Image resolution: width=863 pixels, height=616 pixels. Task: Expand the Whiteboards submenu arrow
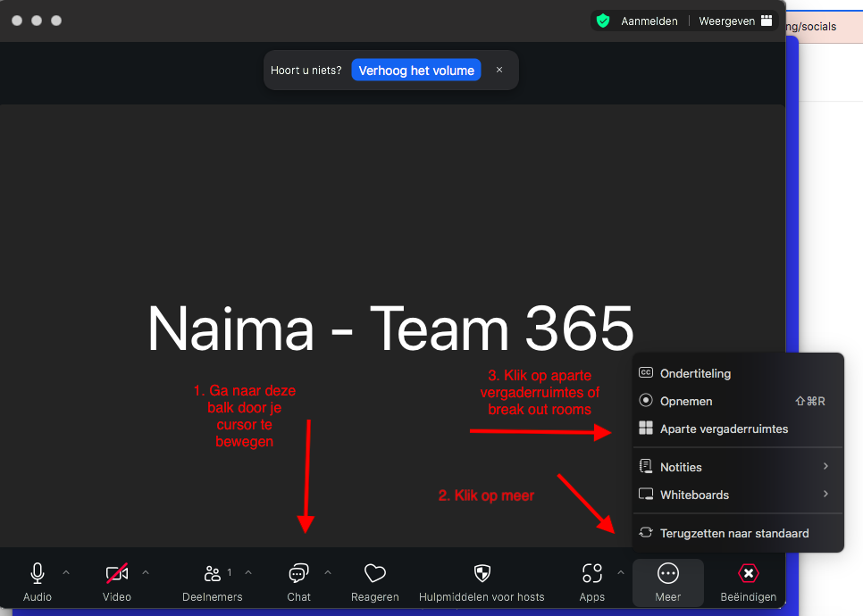825,494
